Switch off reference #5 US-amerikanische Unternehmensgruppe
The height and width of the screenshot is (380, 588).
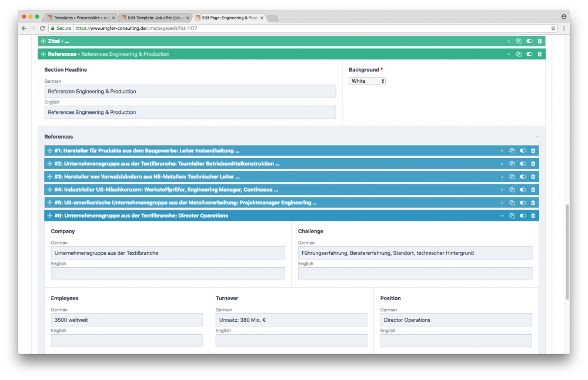pyautogui.click(x=523, y=203)
